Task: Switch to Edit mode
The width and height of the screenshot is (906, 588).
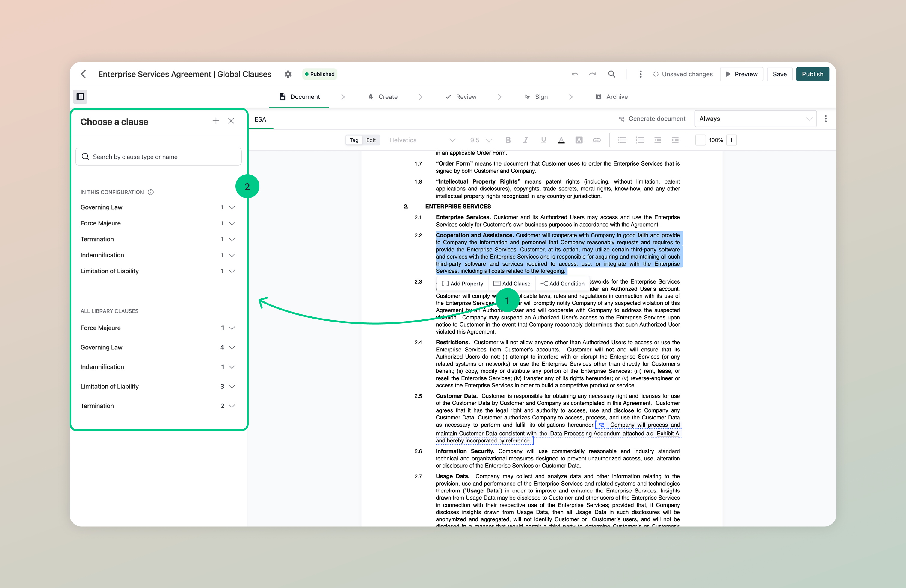Action: pos(371,140)
